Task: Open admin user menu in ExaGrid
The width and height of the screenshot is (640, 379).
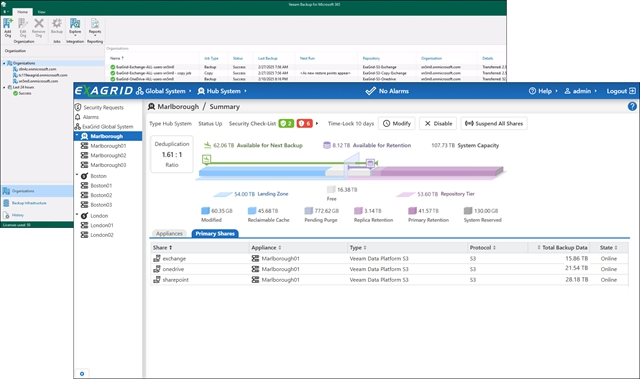Action: click(580, 91)
